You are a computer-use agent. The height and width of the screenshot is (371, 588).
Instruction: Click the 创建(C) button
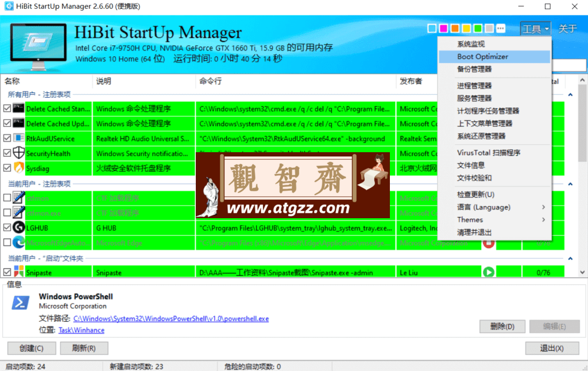click(x=32, y=348)
